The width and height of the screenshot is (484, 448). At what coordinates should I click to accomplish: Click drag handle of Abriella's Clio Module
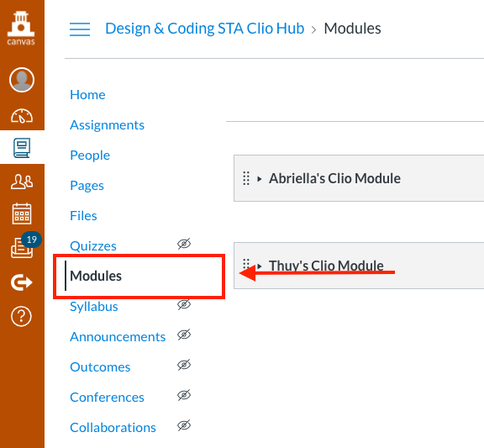[x=246, y=178]
